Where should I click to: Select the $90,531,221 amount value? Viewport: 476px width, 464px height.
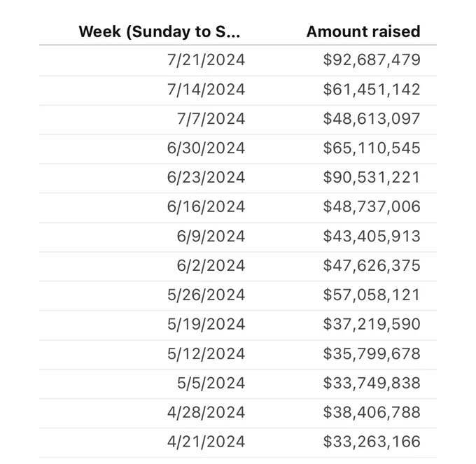click(x=372, y=177)
